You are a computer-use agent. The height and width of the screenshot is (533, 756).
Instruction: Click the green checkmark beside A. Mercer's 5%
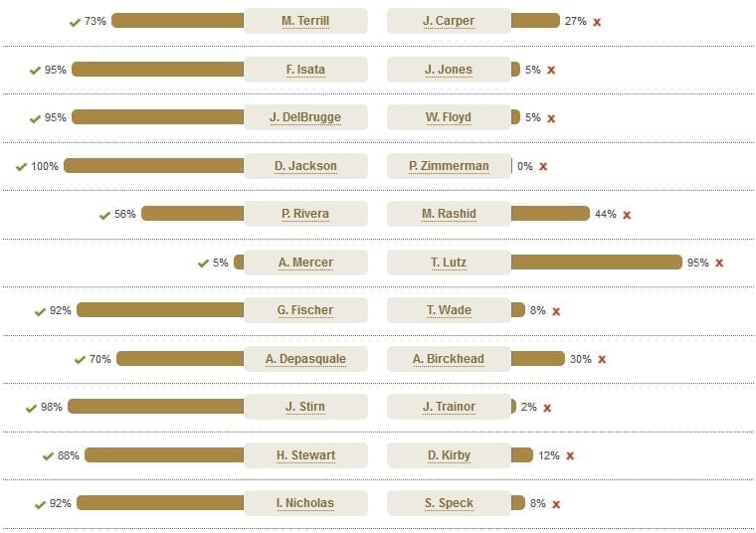coord(204,264)
